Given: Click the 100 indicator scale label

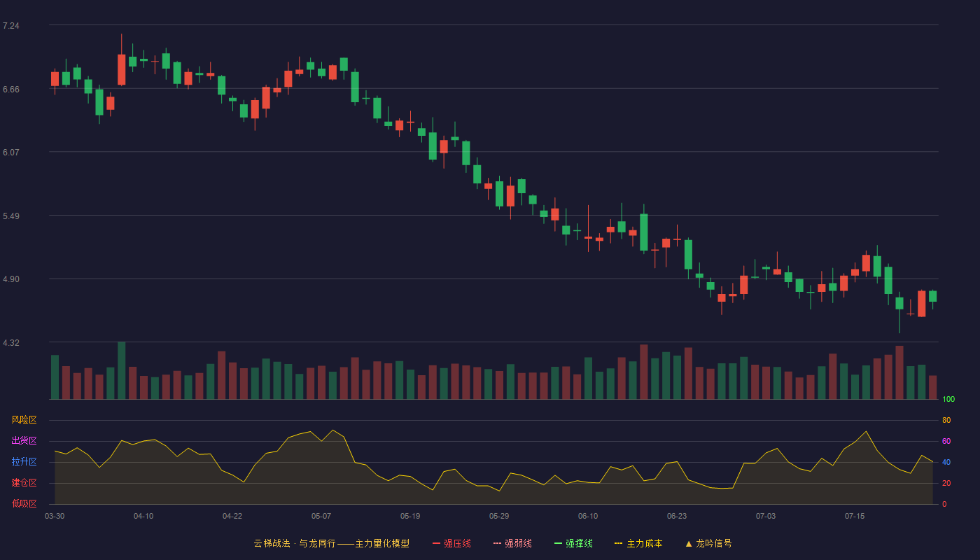Looking at the screenshot, I should pos(948,400).
